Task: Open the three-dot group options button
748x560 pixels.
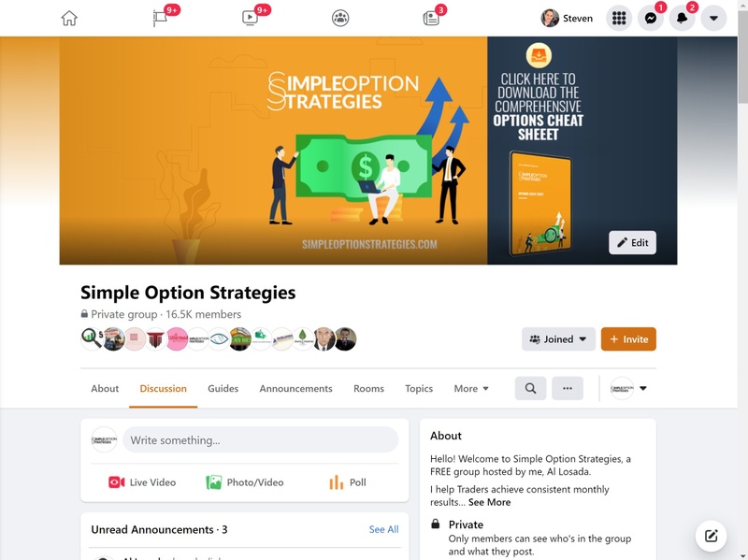Action: [x=568, y=388]
